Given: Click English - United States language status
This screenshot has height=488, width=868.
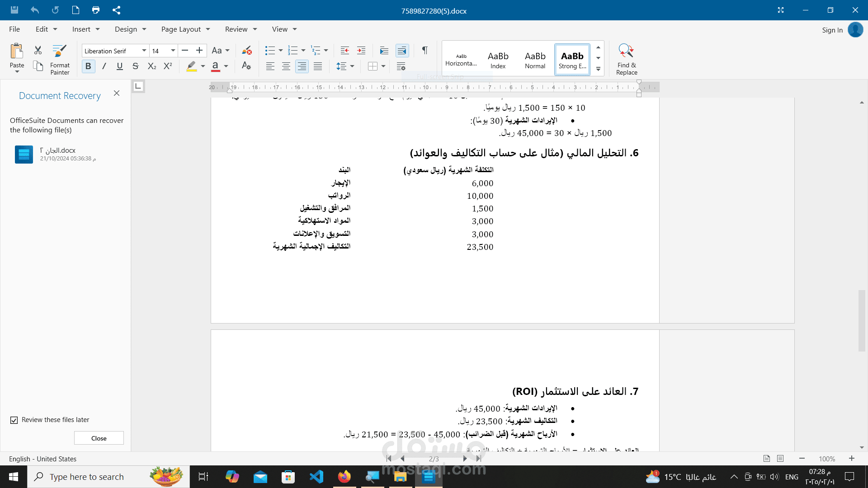Looking at the screenshot, I should (x=42, y=459).
